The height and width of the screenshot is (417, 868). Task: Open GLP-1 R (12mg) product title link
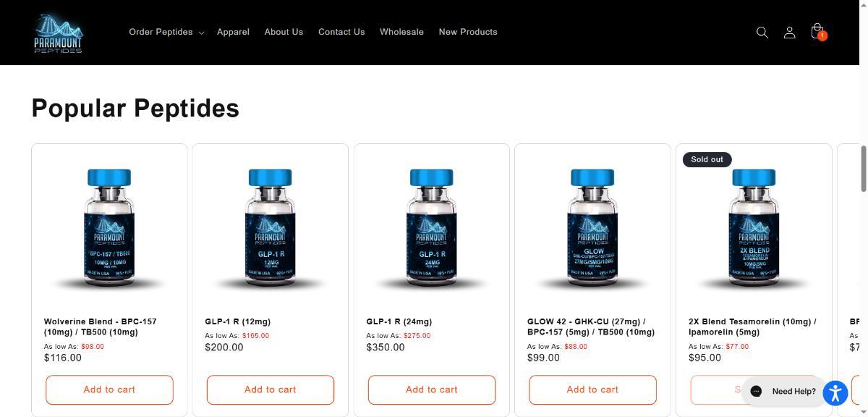[x=237, y=321]
